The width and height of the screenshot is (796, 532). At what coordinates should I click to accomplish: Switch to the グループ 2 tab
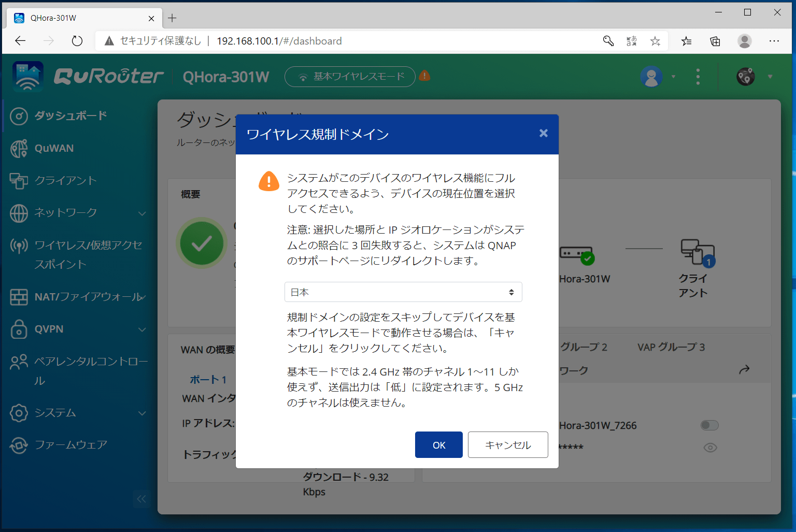click(x=584, y=347)
